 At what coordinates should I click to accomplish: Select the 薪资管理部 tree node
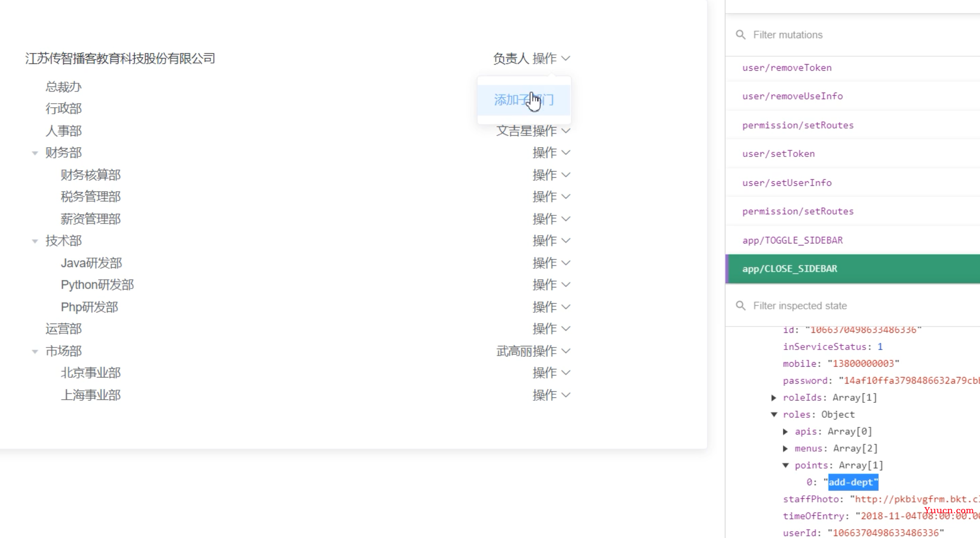tap(90, 219)
